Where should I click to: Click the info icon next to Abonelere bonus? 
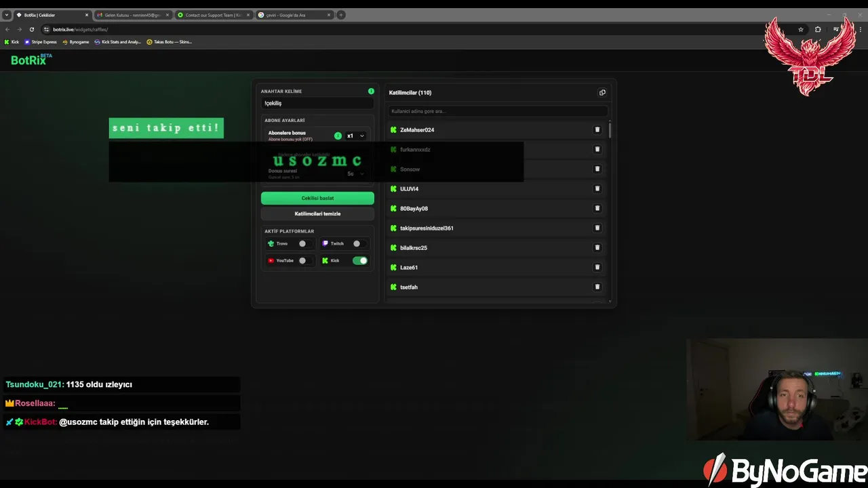[338, 136]
